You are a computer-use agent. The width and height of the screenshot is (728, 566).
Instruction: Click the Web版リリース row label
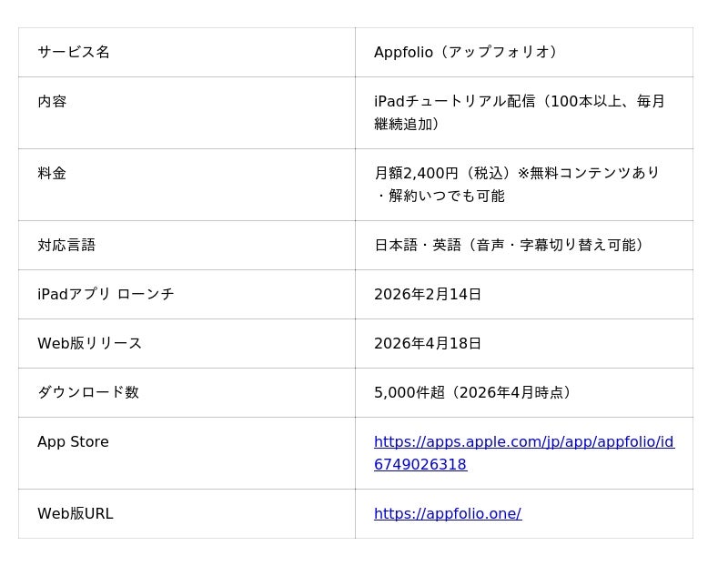[89, 344]
